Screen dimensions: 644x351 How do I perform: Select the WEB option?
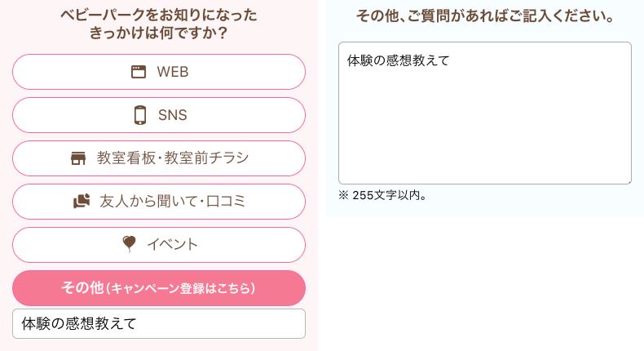pyautogui.click(x=159, y=72)
